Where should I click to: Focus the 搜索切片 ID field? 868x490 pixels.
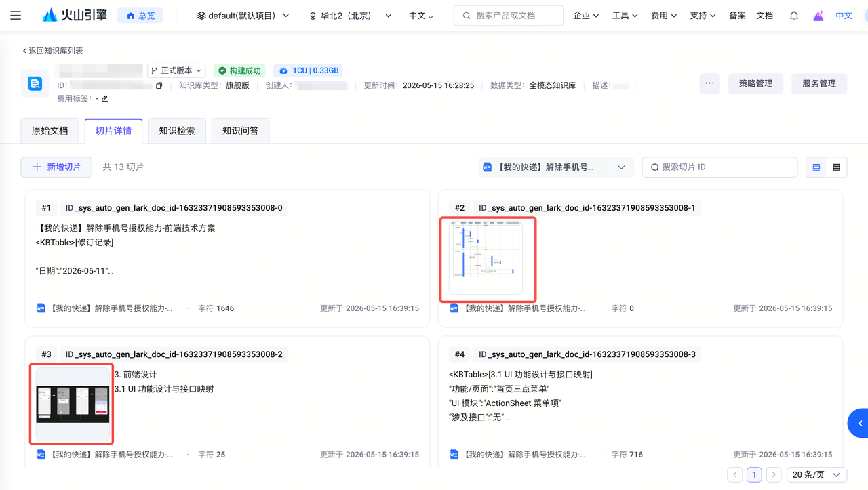(x=719, y=167)
